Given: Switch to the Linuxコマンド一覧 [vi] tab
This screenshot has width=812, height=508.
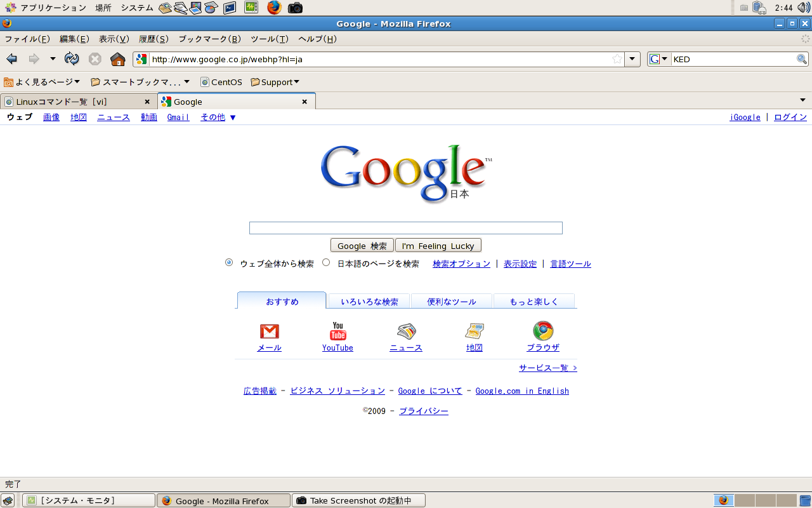Looking at the screenshot, I should (79, 102).
